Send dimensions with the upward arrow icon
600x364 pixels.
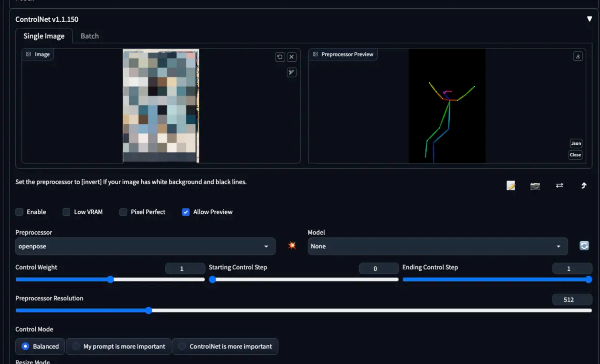pyautogui.click(x=583, y=185)
